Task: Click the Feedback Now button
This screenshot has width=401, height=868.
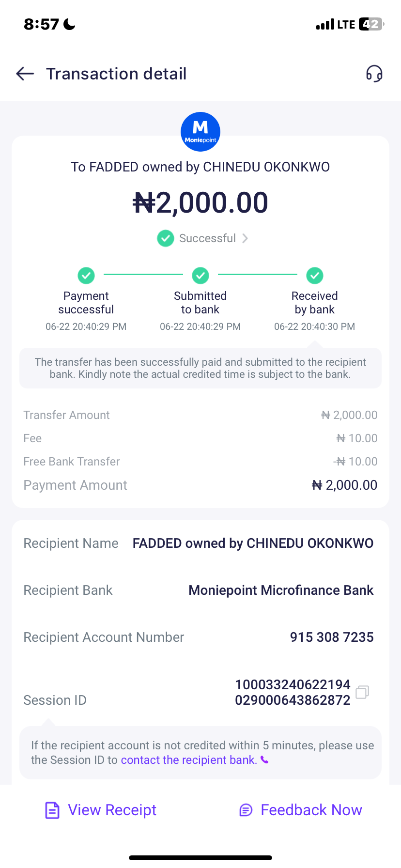Action: pyautogui.click(x=311, y=810)
